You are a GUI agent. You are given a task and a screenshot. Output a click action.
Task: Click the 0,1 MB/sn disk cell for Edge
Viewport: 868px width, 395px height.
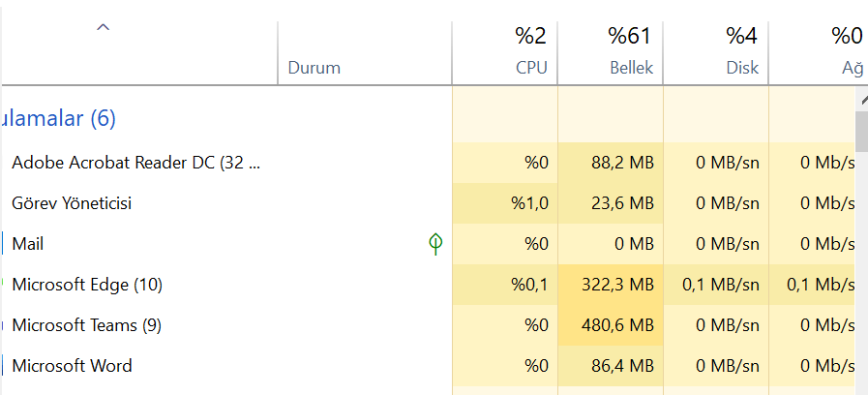tap(727, 285)
